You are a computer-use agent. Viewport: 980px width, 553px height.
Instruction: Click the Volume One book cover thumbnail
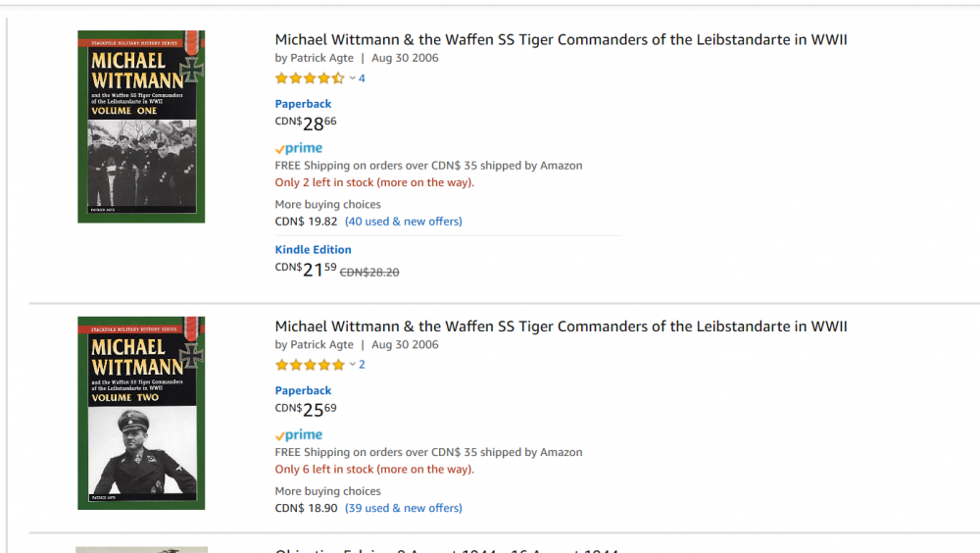click(141, 126)
